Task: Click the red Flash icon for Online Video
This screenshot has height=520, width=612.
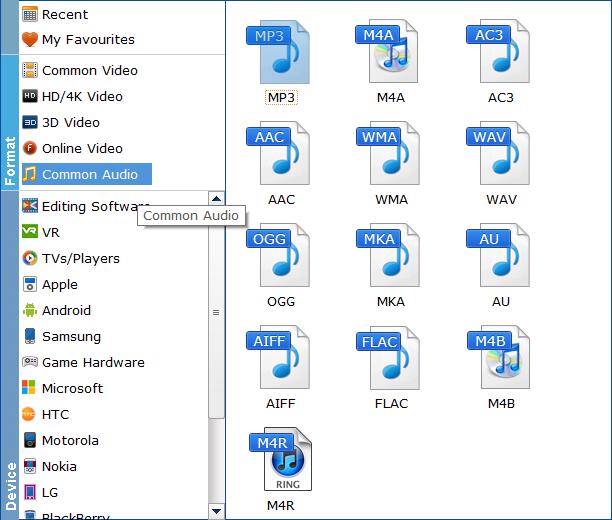Action: [30, 148]
